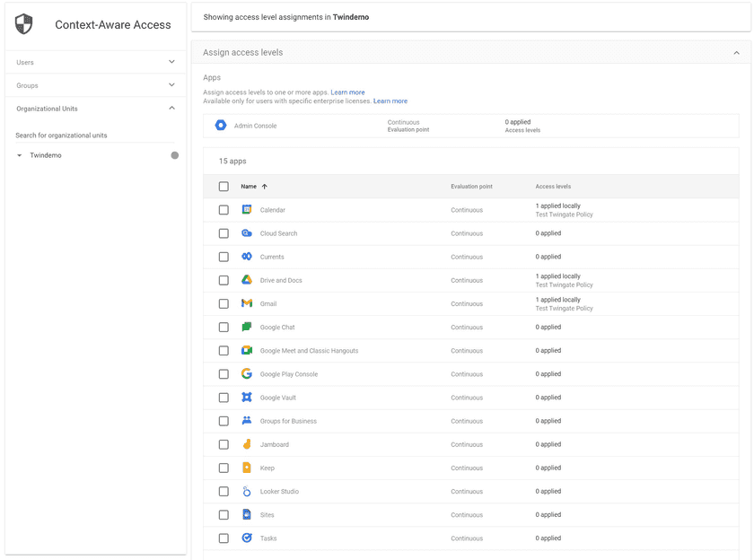Screen dimensions: 754x560
Task: Sort apps by Name column header
Action: point(249,187)
